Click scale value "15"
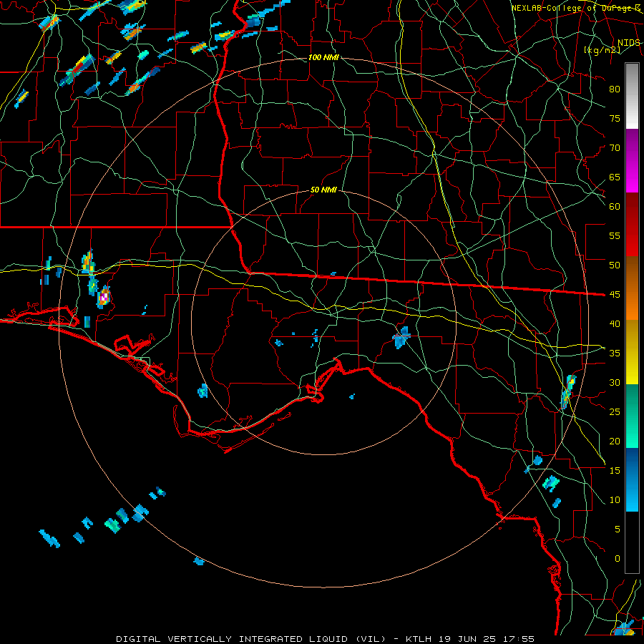The width and height of the screenshot is (644, 644). [615, 470]
